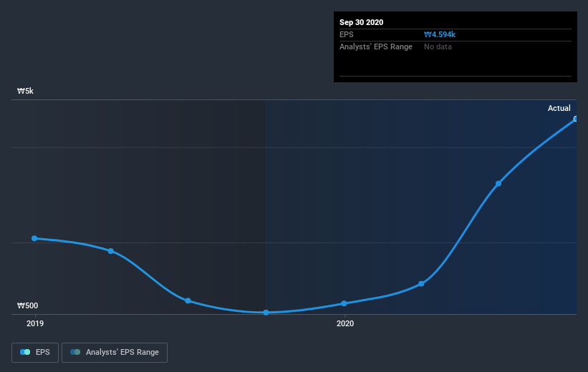Image resolution: width=588 pixels, height=372 pixels.
Task: Select the final hollow EPS point near Actual
Action: click(x=575, y=119)
